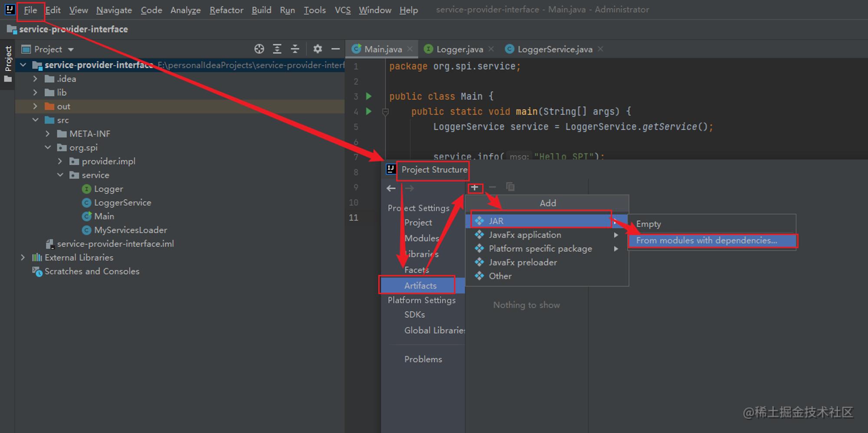
Task: Open the Window menu
Action: click(x=375, y=10)
